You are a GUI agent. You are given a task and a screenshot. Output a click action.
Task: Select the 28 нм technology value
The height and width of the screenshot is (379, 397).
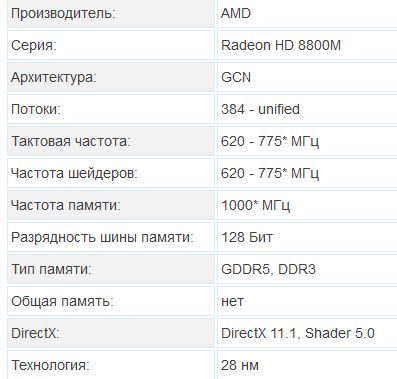240,365
